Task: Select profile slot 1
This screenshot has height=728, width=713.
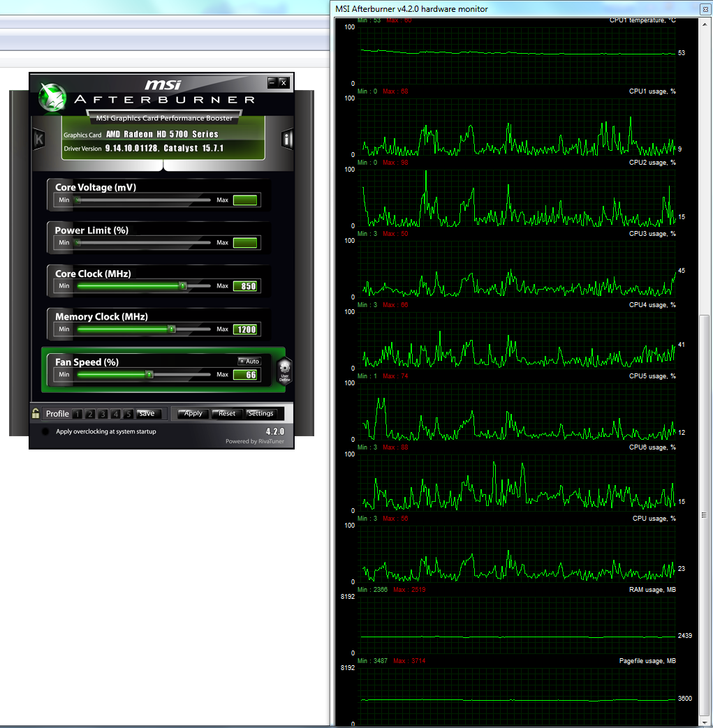Action: point(78,414)
